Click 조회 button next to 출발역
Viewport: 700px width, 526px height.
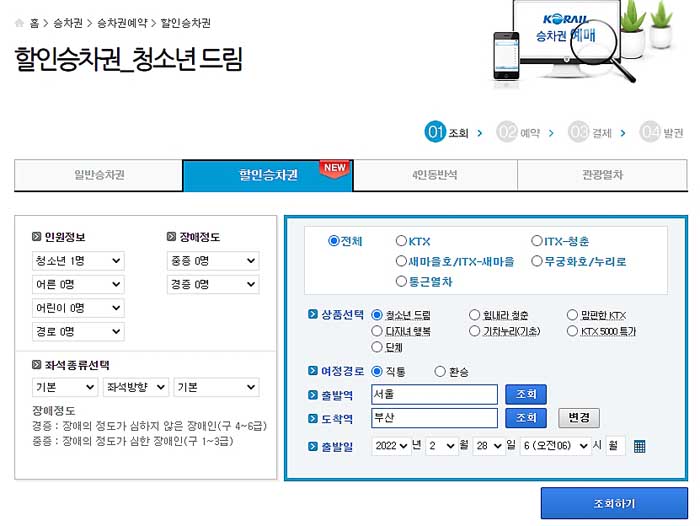click(x=526, y=394)
